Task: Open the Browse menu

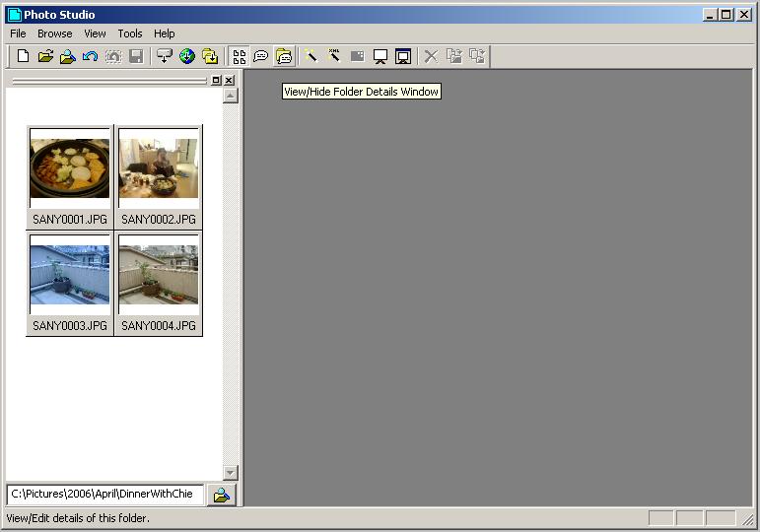Action: [55, 33]
